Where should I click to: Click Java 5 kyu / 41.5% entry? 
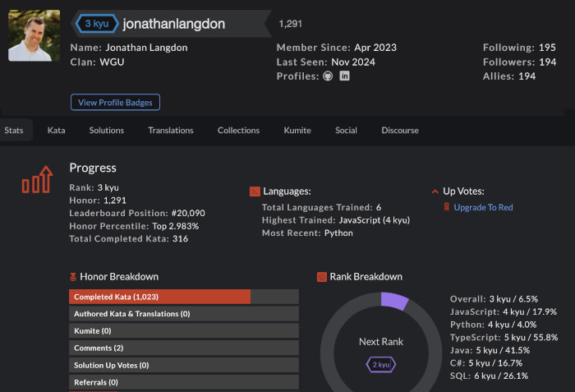pos(490,351)
